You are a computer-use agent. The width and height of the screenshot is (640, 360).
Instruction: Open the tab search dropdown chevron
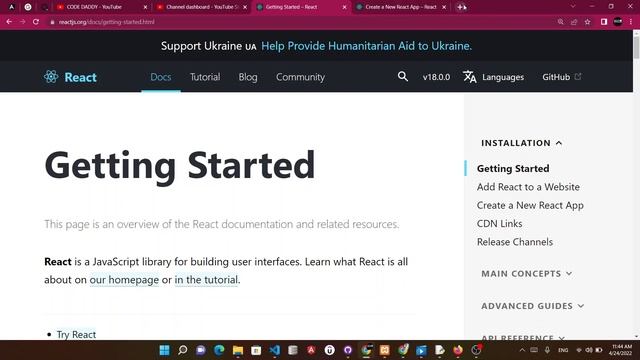pos(573,7)
